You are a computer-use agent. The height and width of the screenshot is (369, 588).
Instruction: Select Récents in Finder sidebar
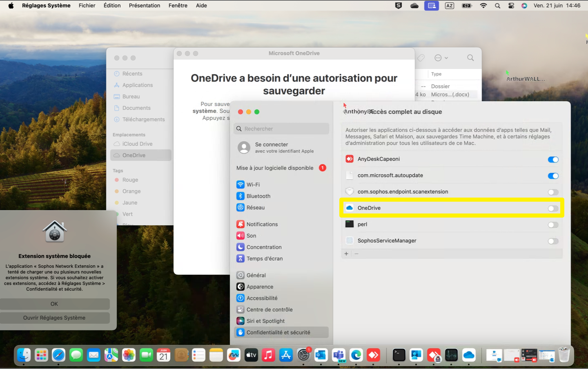pos(141,73)
